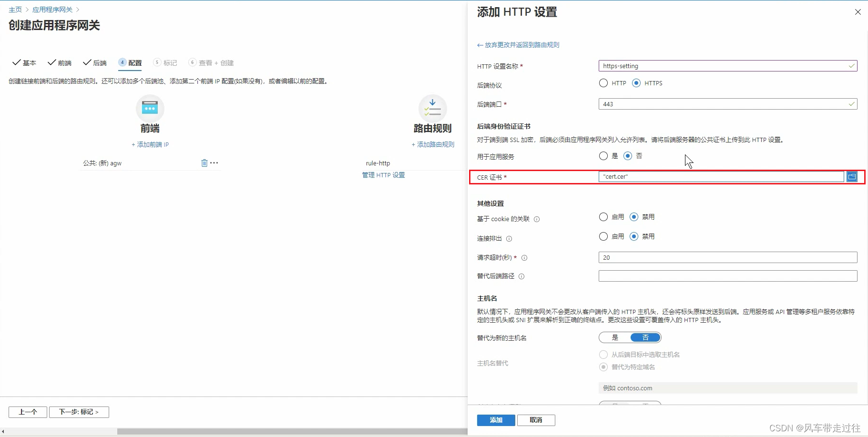Click the scrollbar left arrow
The image size is (868, 437).
pos(3,431)
